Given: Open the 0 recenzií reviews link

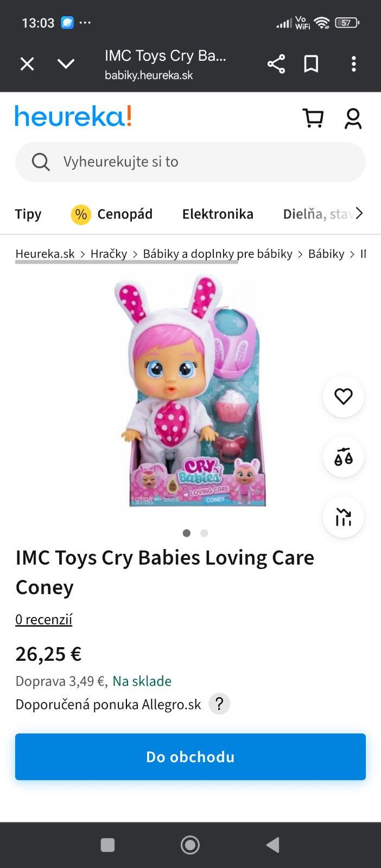Looking at the screenshot, I should [44, 620].
